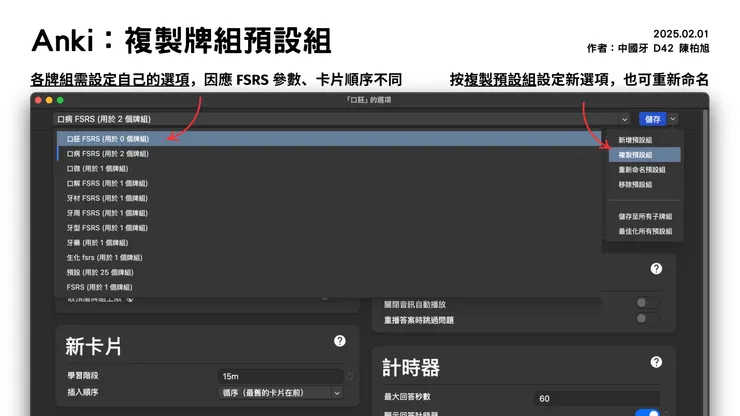Select preset 生化 fsrs (用於 1 個牌組)
This screenshot has width=740, height=416.
(329, 257)
